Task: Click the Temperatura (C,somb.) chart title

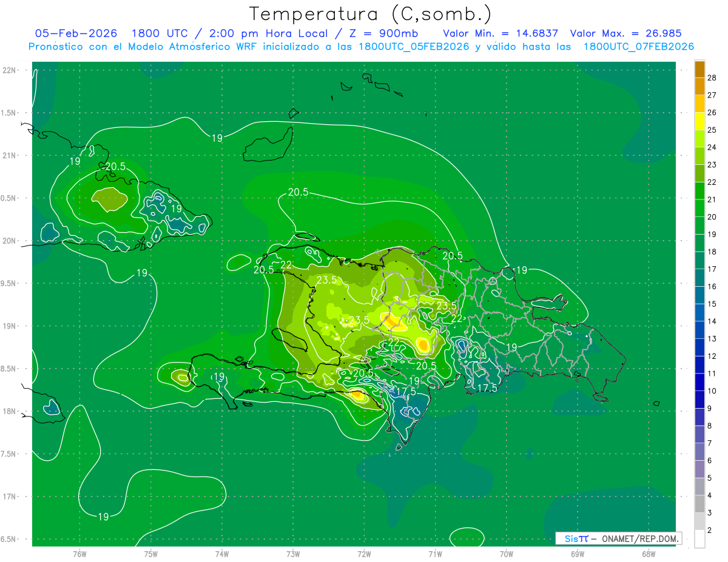Action: (x=370, y=13)
